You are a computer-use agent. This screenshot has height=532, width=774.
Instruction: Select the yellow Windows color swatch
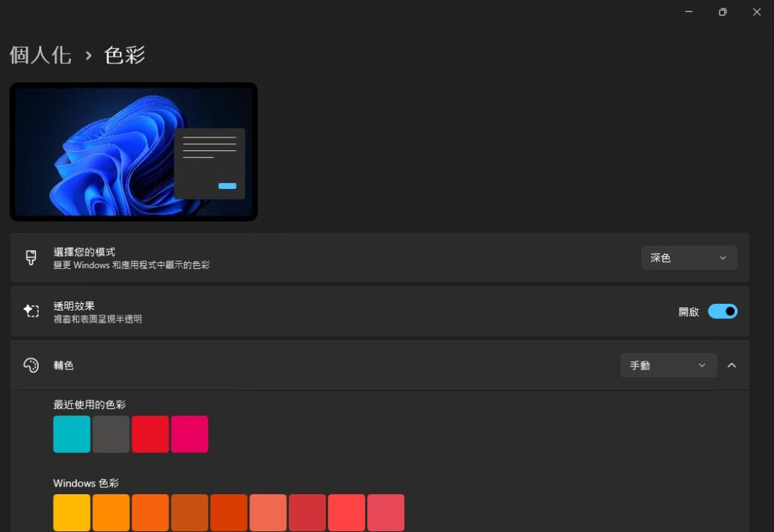click(x=71, y=512)
